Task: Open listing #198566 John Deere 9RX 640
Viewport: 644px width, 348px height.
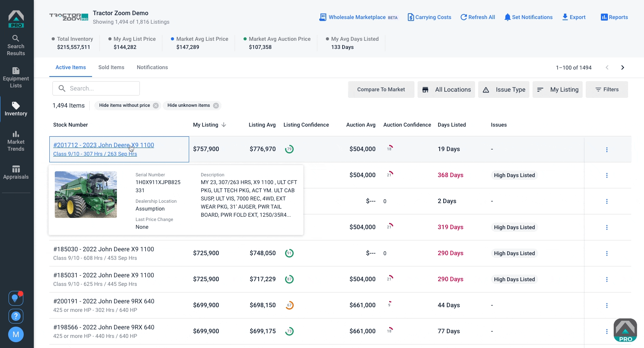Action: 104,327
